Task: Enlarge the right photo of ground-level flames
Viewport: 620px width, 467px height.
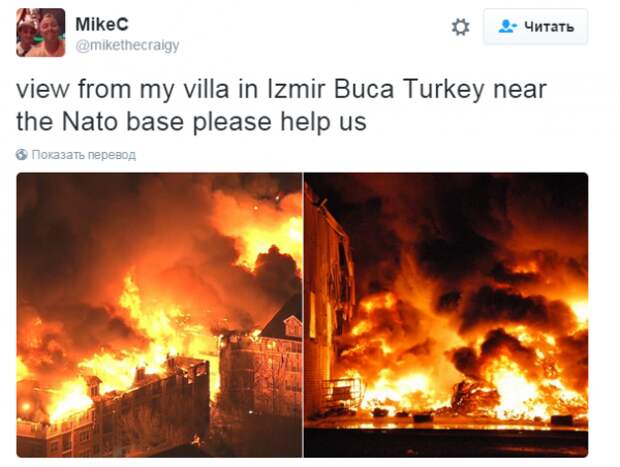Action: (x=446, y=315)
